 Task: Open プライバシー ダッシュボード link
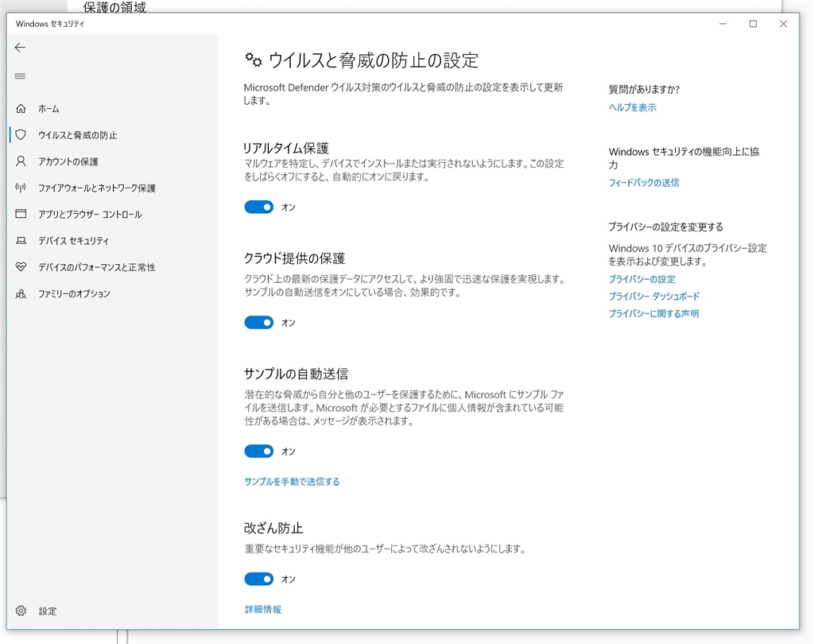[x=654, y=296]
